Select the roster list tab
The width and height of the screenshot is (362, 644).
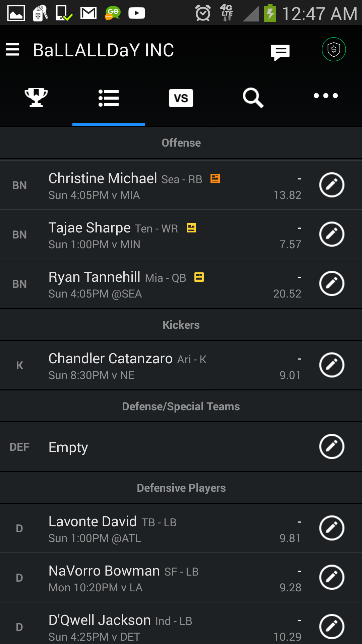(109, 98)
